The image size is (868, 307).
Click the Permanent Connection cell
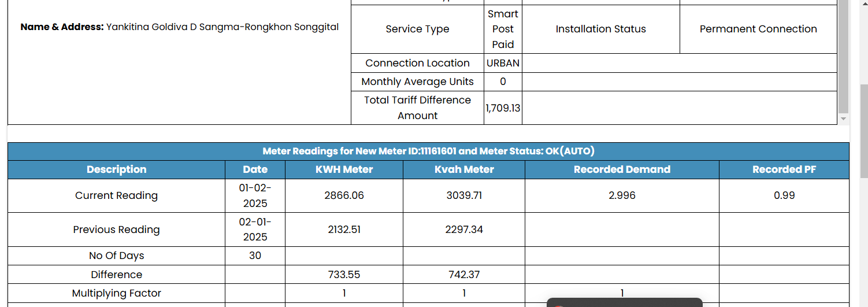point(758,29)
